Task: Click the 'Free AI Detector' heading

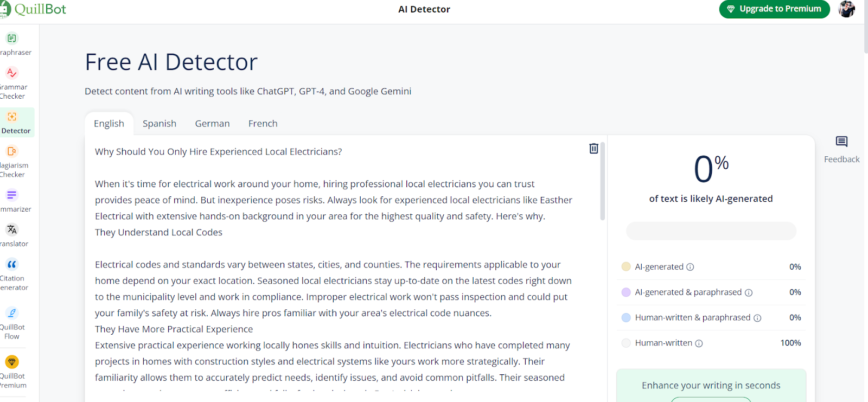Action: tap(171, 62)
